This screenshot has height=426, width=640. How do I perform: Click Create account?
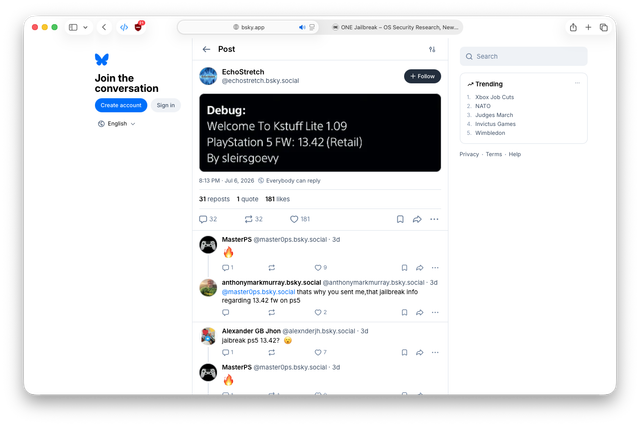pyautogui.click(x=121, y=105)
